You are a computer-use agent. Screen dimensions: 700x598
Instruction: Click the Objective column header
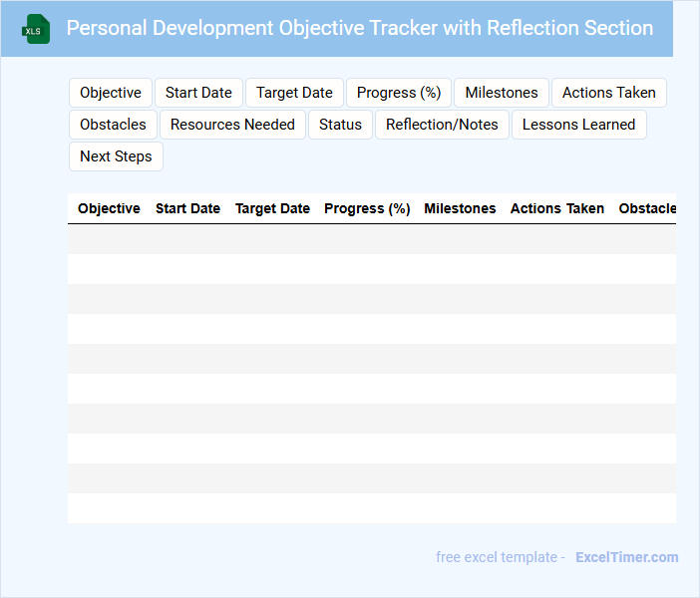(109, 209)
